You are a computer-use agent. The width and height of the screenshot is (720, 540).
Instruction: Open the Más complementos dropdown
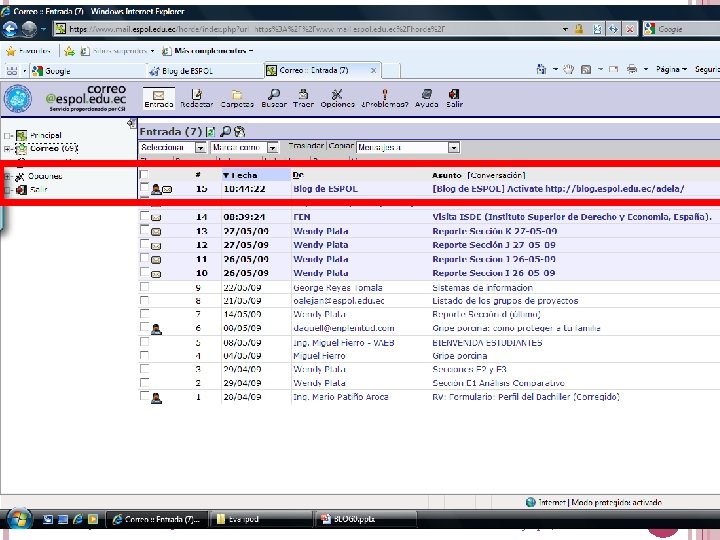point(208,51)
